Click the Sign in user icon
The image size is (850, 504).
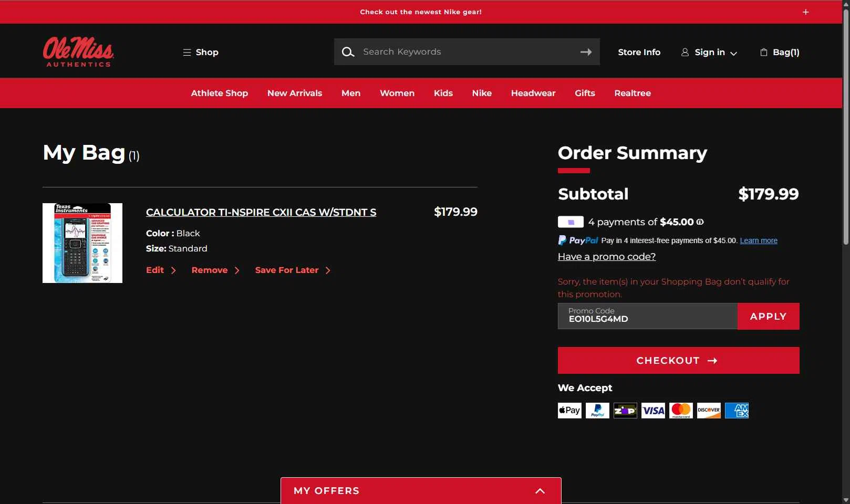coord(685,52)
